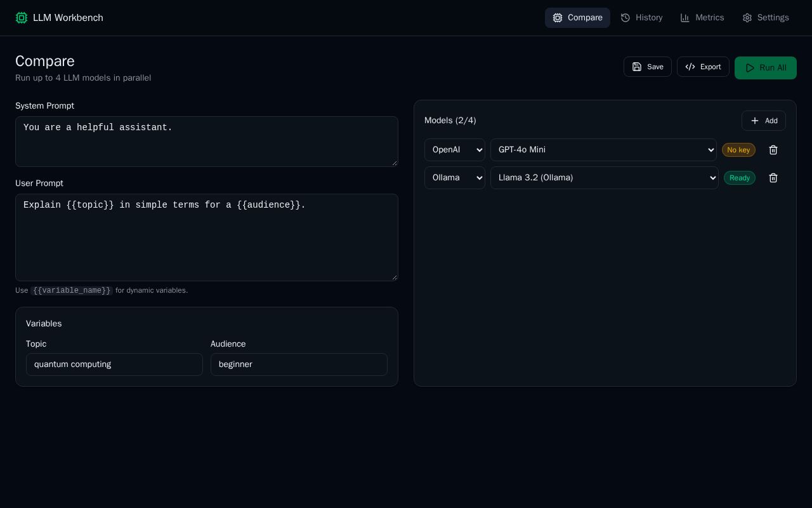This screenshot has height=508, width=812.
Task: Export the comparison as code
Action: point(703,67)
